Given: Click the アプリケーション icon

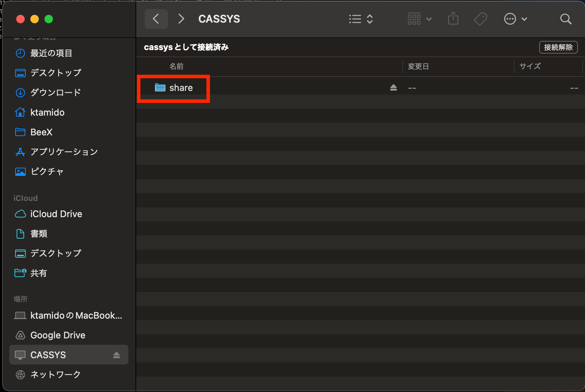Looking at the screenshot, I should pos(20,152).
